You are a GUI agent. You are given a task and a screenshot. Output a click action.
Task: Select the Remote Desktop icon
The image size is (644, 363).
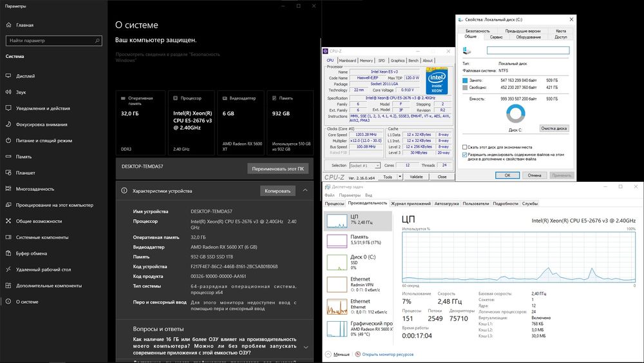click(x=8, y=270)
